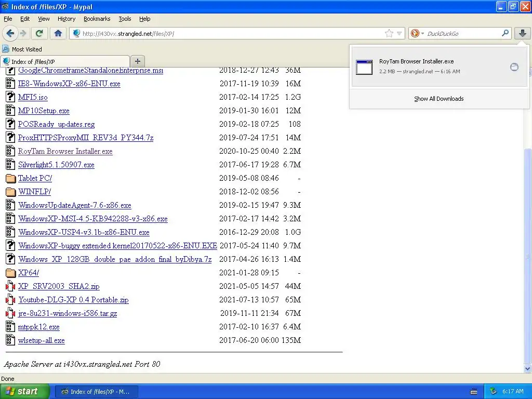532x399 pixels.
Task: Open Youtube-DLG-XP 0.4 Portable.zip link
Action: (x=73, y=300)
